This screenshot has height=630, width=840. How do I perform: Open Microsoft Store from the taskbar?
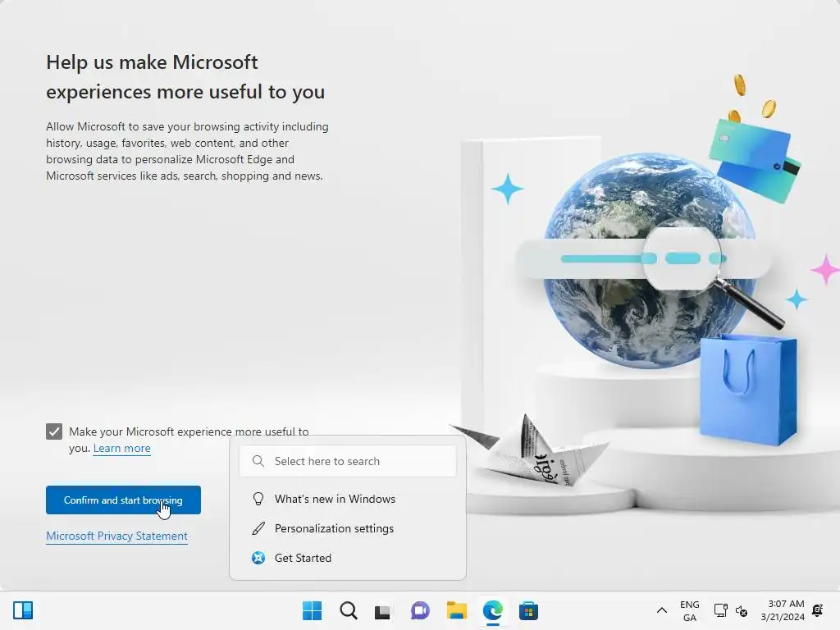528,610
